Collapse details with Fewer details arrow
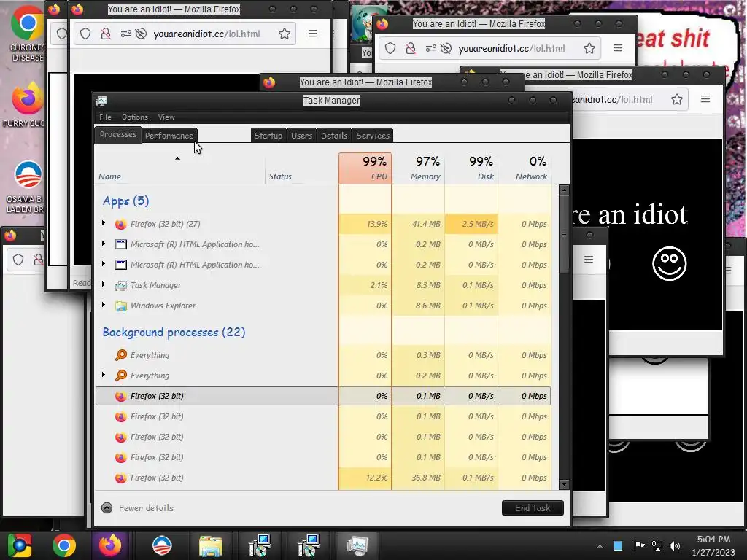 coord(107,508)
